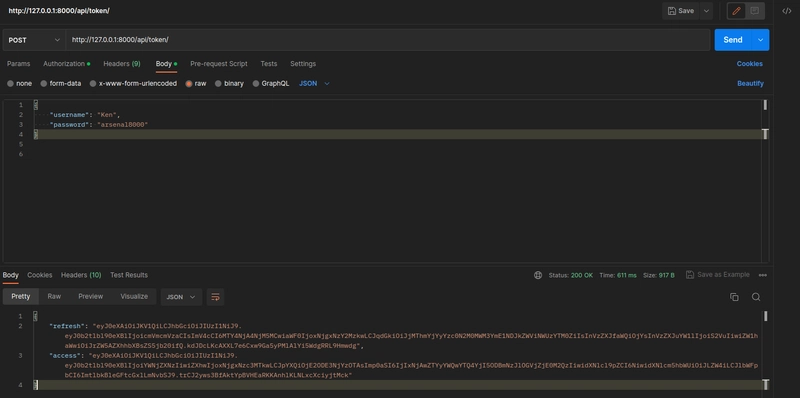Select the binary body type
The width and height of the screenshot is (800, 398).
pos(229,83)
